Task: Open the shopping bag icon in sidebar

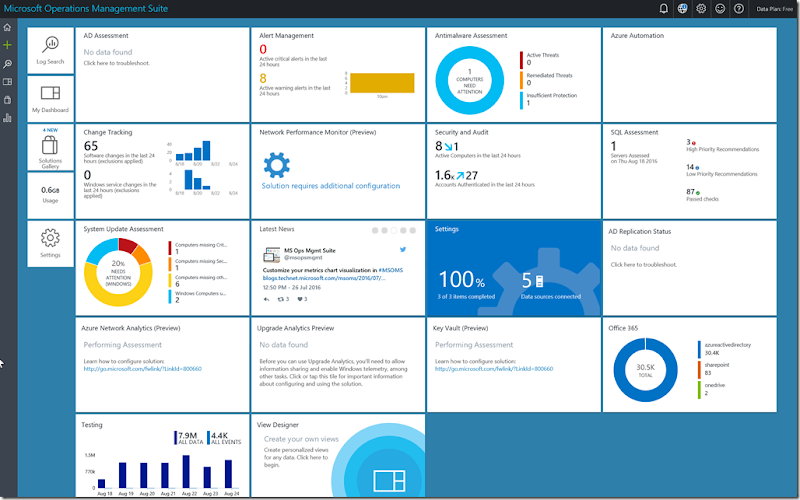Action: tap(7, 99)
